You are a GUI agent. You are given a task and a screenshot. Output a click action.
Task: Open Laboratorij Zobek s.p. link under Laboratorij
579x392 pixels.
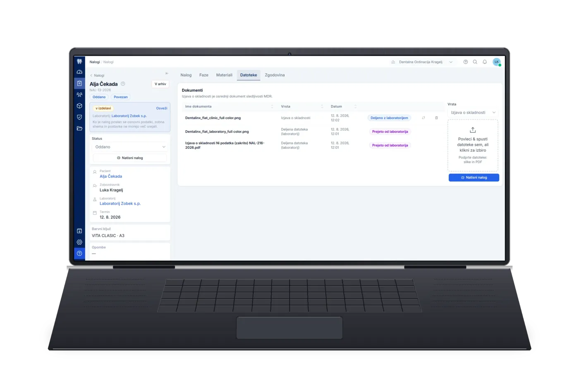(x=120, y=203)
